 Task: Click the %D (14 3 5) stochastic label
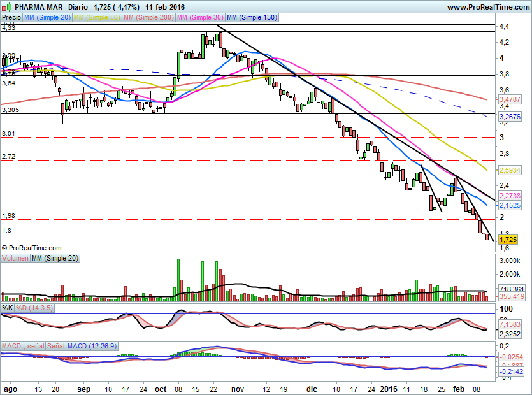[x=34, y=308]
